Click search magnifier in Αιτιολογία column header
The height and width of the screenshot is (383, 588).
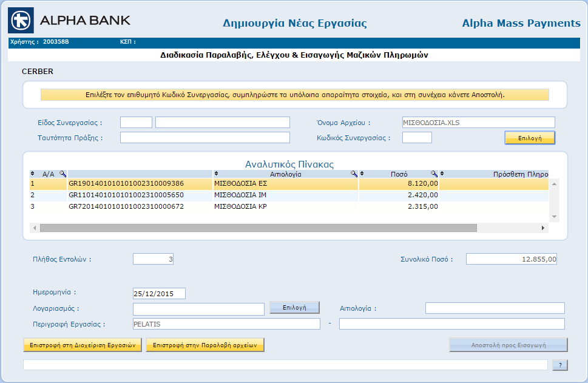(354, 174)
